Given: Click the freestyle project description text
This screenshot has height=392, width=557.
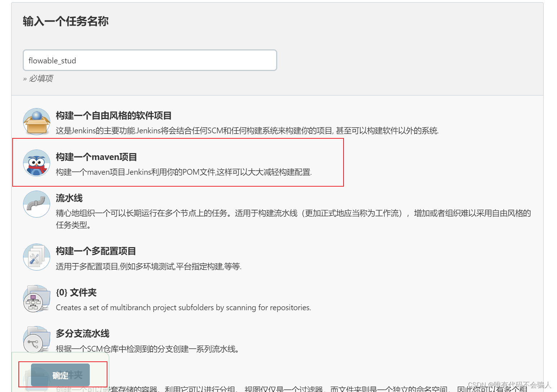Looking at the screenshot, I should [x=247, y=131].
